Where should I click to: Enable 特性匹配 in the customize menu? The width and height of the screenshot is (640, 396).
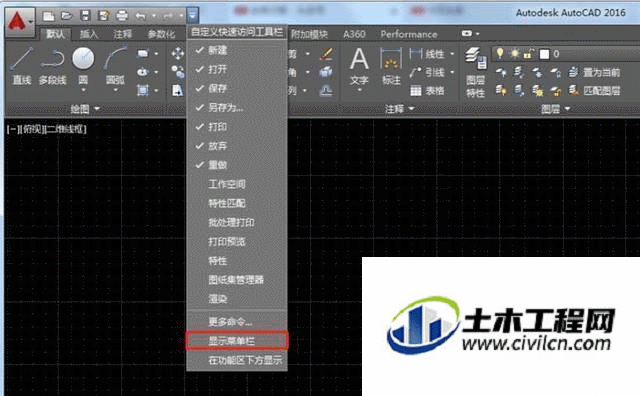[237, 203]
